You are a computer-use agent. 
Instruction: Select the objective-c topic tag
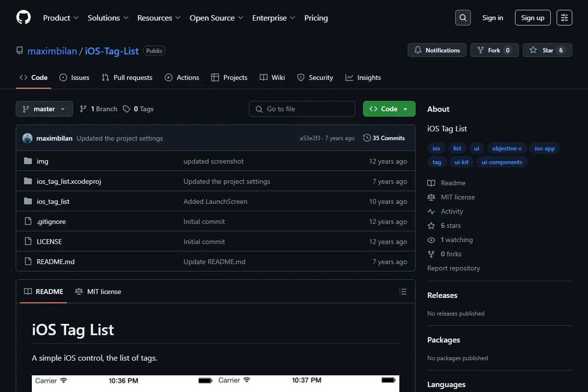507,148
